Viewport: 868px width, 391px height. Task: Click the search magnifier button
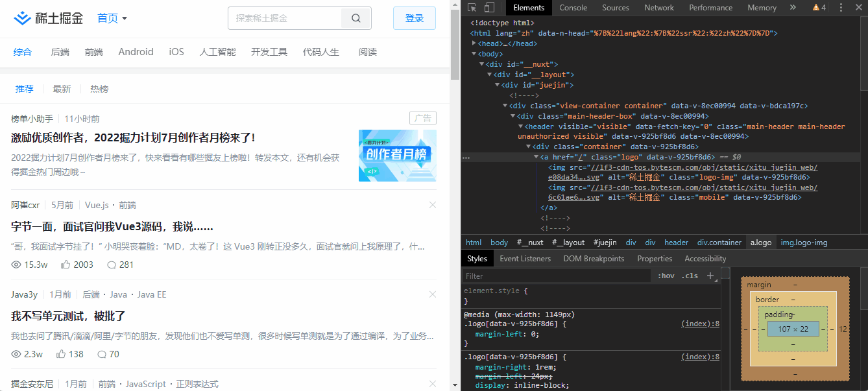[x=356, y=18]
